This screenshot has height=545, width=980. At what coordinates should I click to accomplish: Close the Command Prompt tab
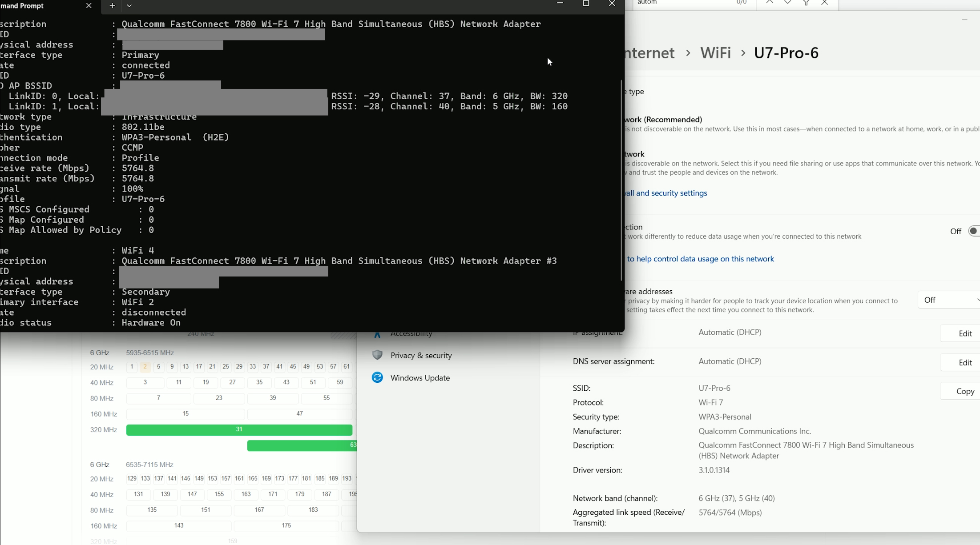click(89, 6)
